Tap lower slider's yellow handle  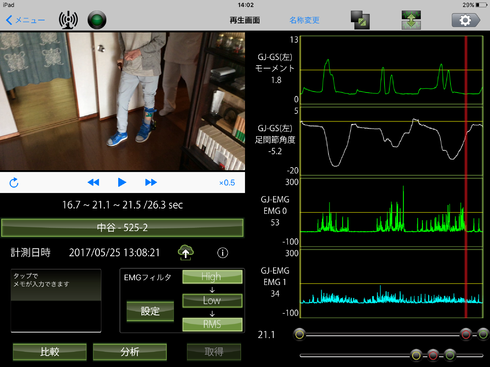click(416, 355)
